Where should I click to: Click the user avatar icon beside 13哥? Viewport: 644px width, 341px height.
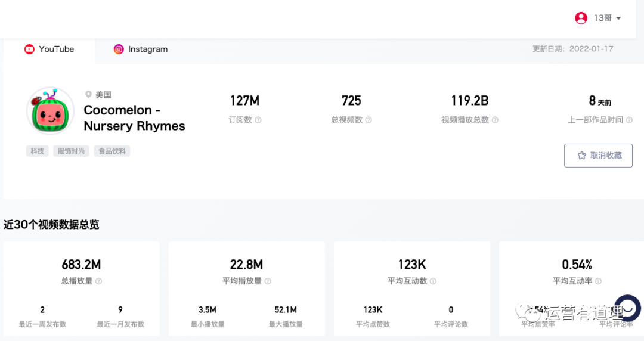581,18
